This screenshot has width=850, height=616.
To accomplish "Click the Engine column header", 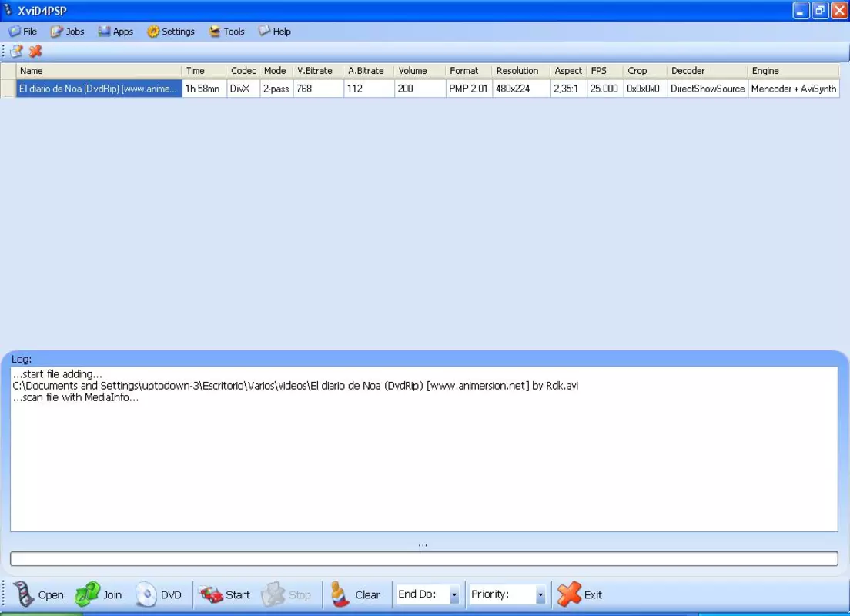I will (x=794, y=71).
